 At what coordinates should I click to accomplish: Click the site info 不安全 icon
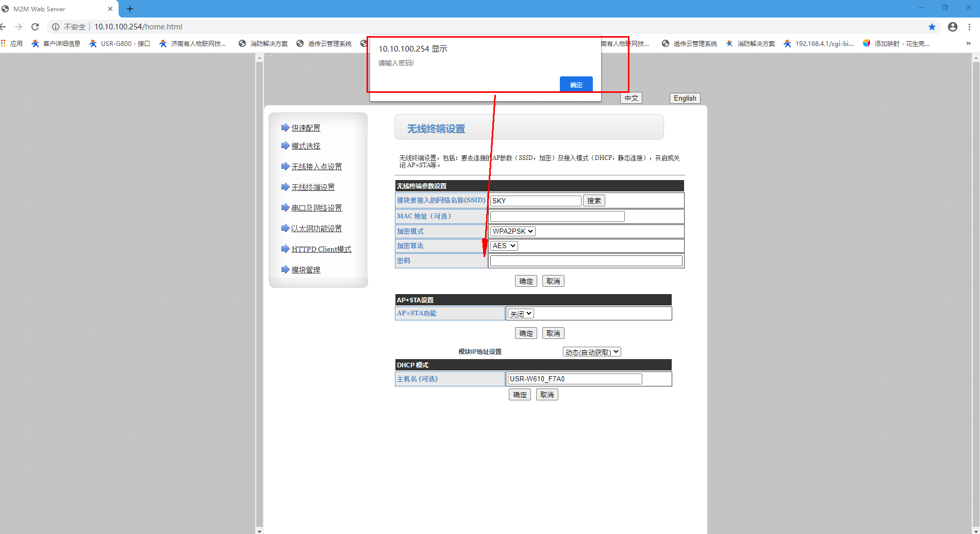point(56,27)
